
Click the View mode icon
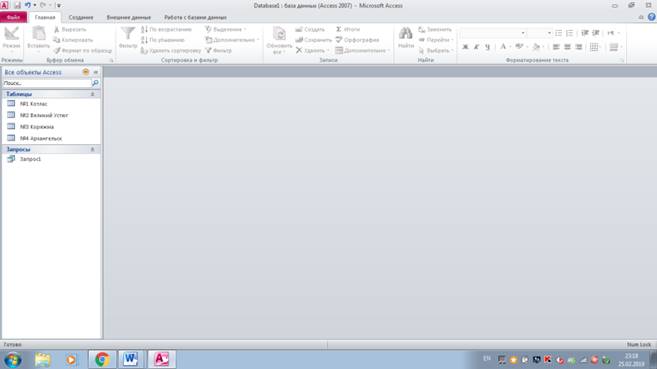(11, 34)
